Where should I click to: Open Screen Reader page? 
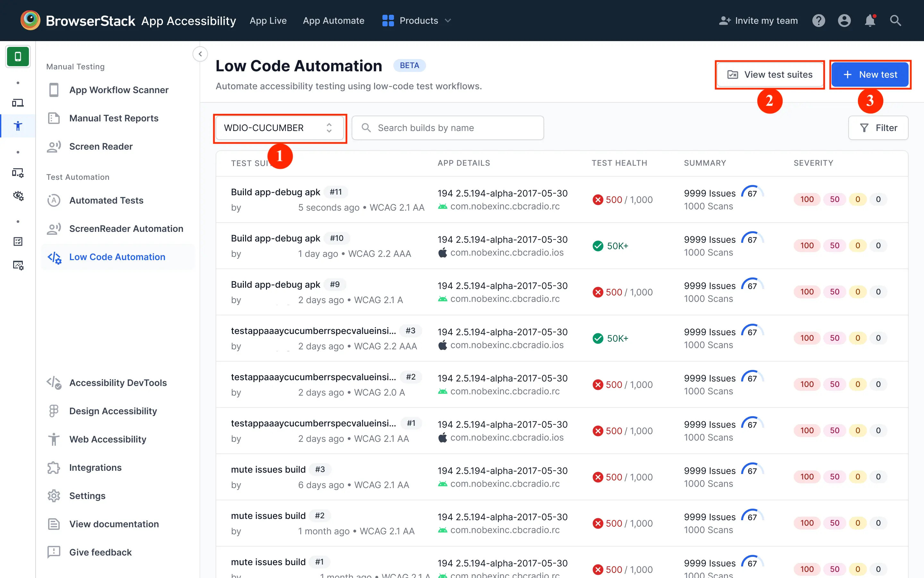click(118, 146)
